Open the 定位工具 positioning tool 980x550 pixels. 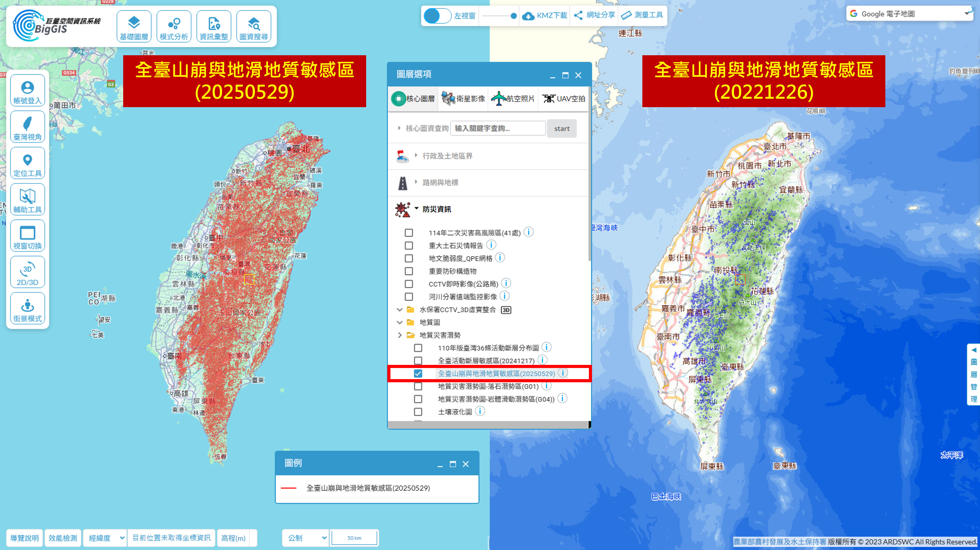(x=27, y=163)
